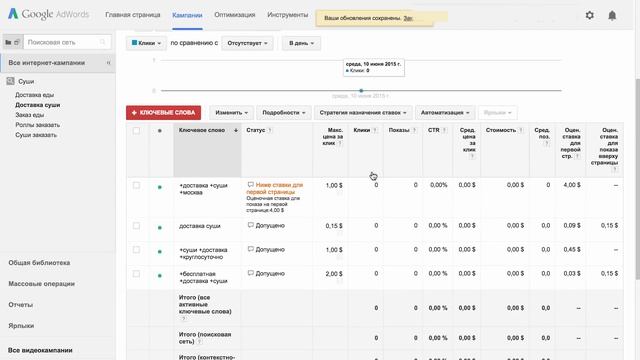Select Суши заказать ad group
The image size is (640, 360).
point(36,135)
